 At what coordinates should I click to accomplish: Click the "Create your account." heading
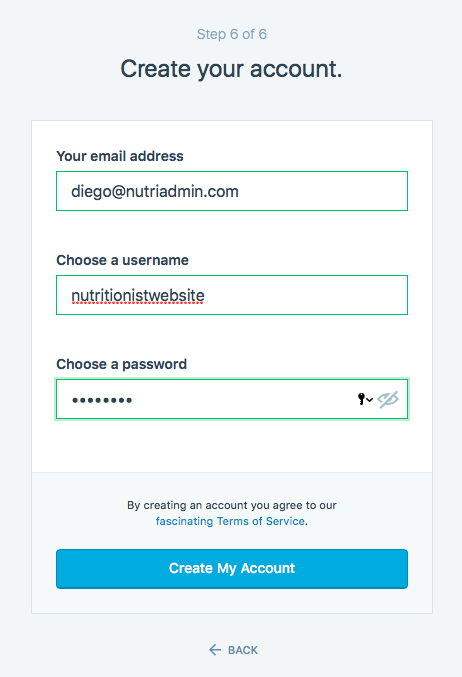231,69
